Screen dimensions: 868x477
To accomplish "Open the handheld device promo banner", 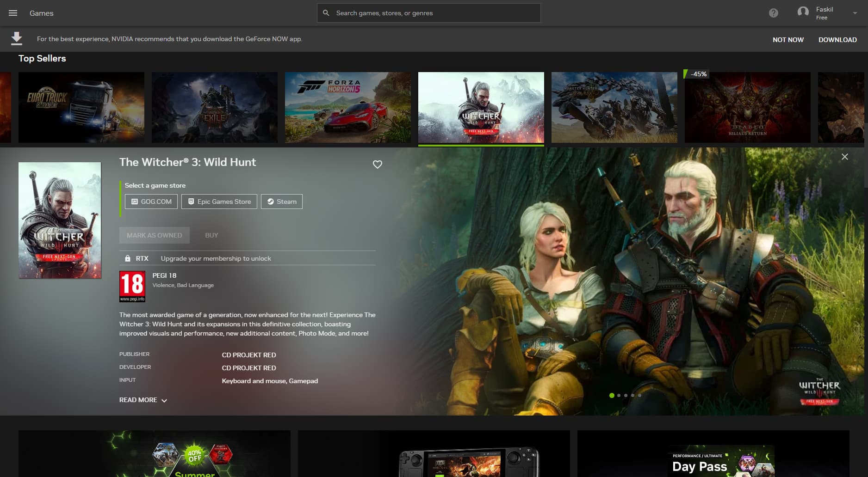I will click(434, 454).
